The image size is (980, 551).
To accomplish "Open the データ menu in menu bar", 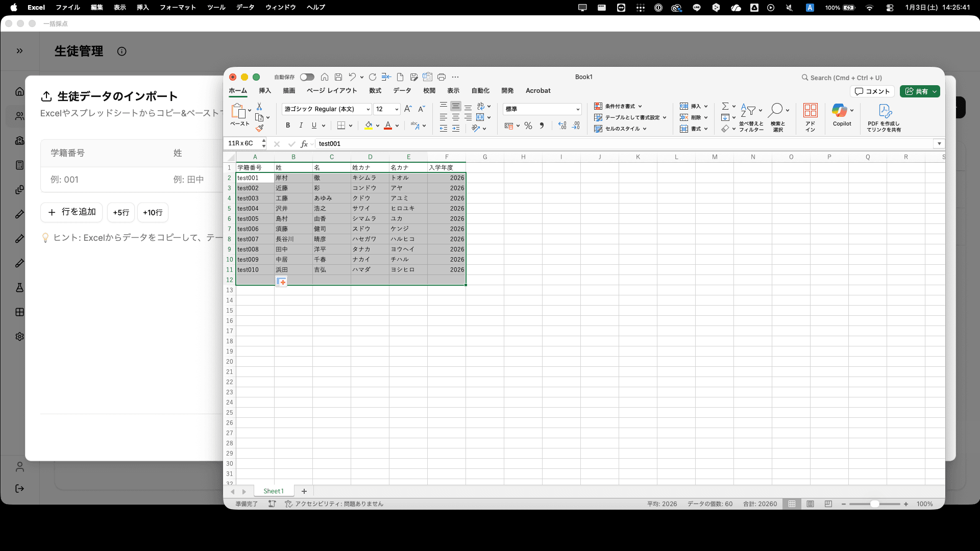I will (x=245, y=8).
